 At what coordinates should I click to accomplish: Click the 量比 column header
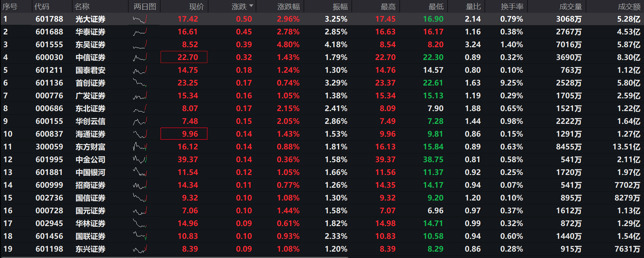click(x=473, y=6)
